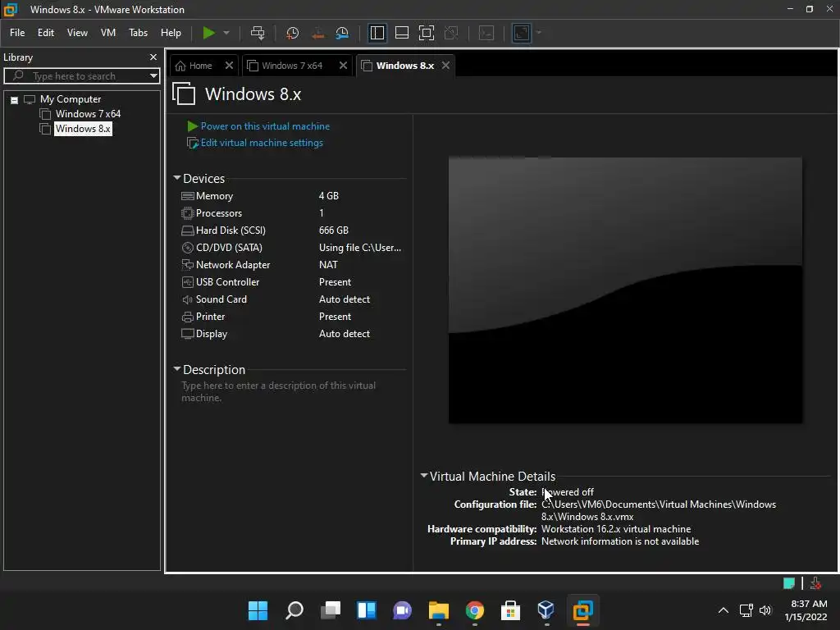Select Windows 7 x64 in library tree

tap(88, 113)
